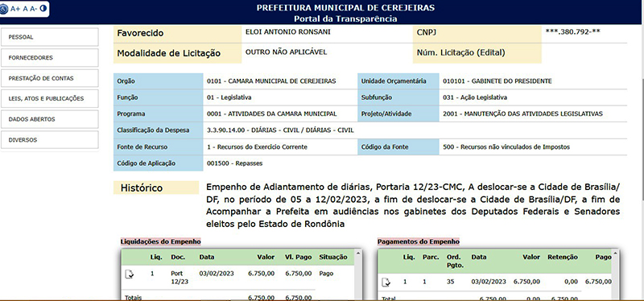Expand PRESTAÇÃO DE CONTAS menu
Screen dimensions: 644x301
(50, 78)
